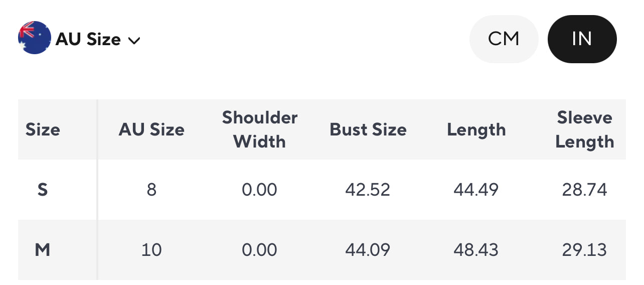Expand the AU Size chevron arrow
Screen dimensions: 644x285
[x=134, y=41]
